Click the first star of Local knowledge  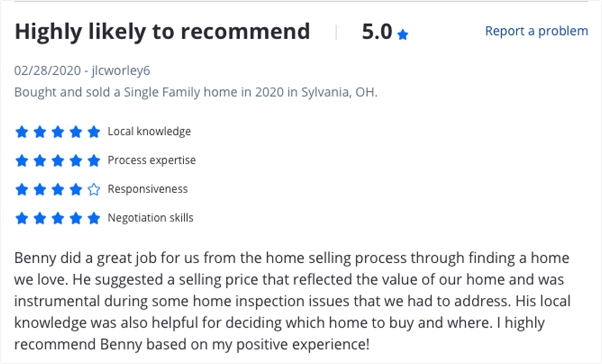22,132
